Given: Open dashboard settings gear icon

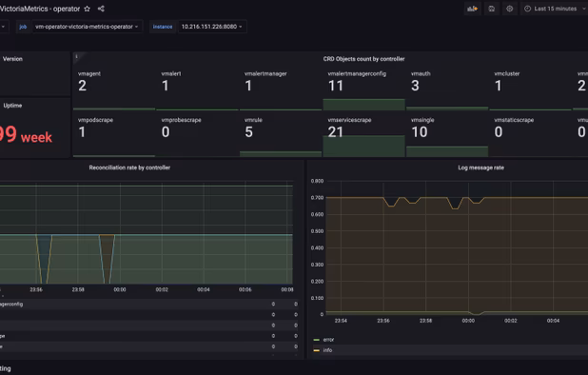Looking at the screenshot, I should (510, 9).
